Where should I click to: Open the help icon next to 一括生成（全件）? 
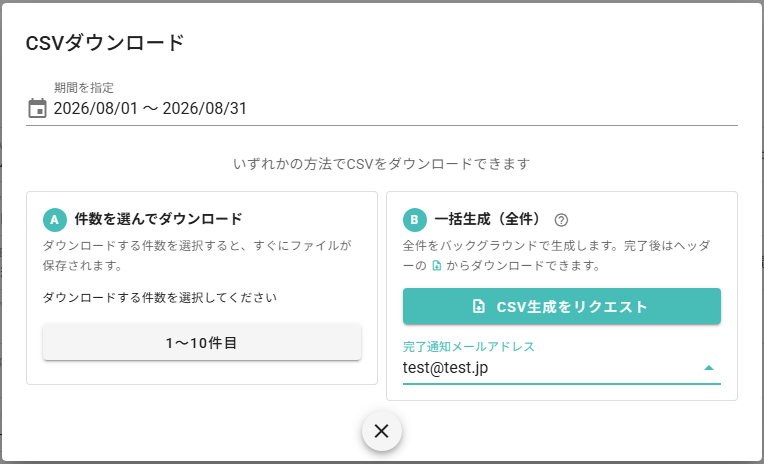point(561,220)
